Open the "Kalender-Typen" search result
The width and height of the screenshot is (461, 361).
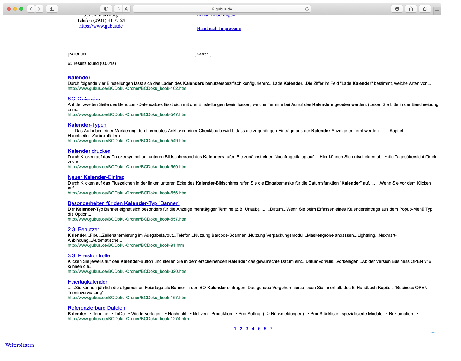coord(87,125)
